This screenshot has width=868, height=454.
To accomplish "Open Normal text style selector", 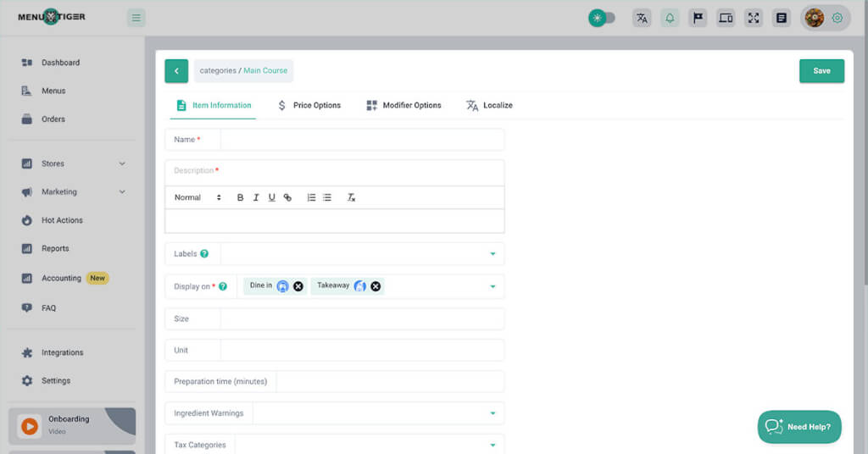I will point(198,197).
